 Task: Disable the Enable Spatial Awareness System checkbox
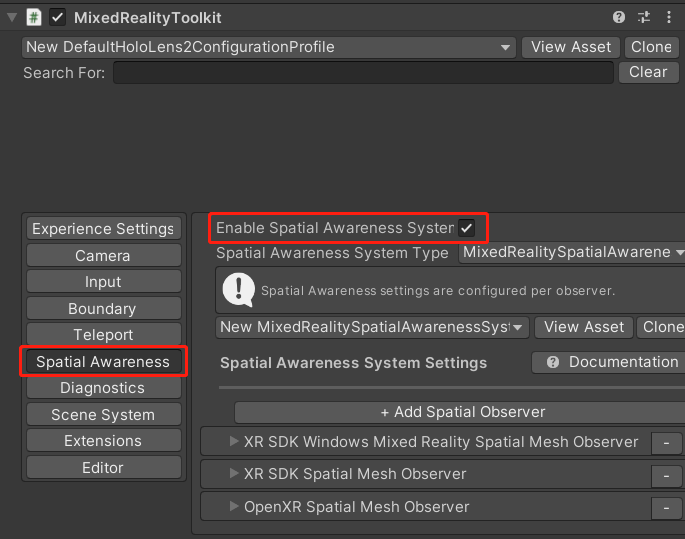click(467, 228)
